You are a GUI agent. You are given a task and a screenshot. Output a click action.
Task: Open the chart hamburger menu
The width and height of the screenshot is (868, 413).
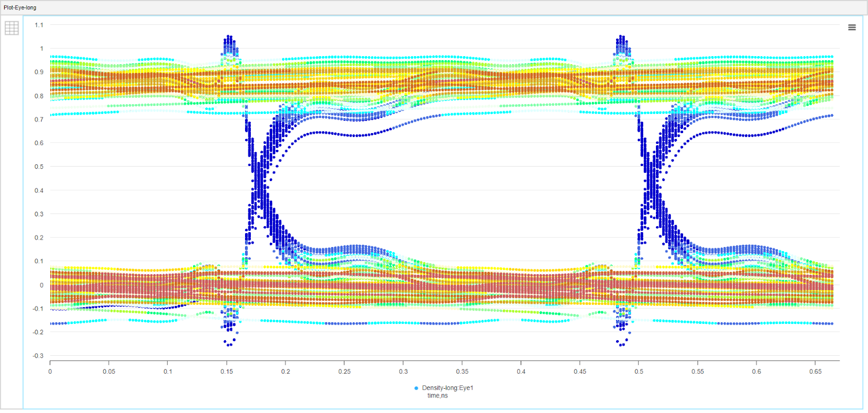pos(852,27)
